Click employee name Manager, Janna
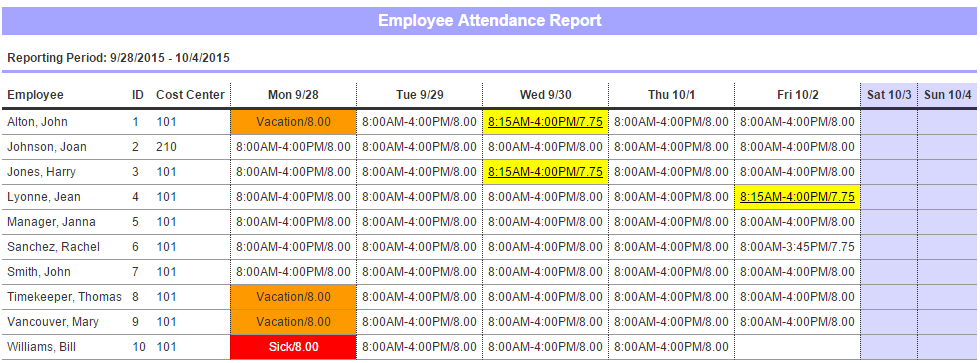This screenshot has width=980, height=363. click(x=51, y=222)
